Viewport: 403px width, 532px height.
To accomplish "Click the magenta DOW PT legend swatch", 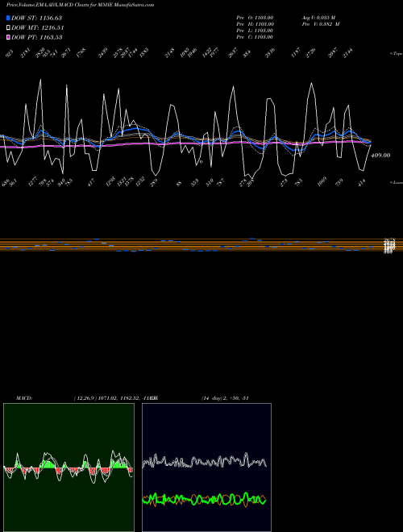I will pyautogui.click(x=8, y=37).
